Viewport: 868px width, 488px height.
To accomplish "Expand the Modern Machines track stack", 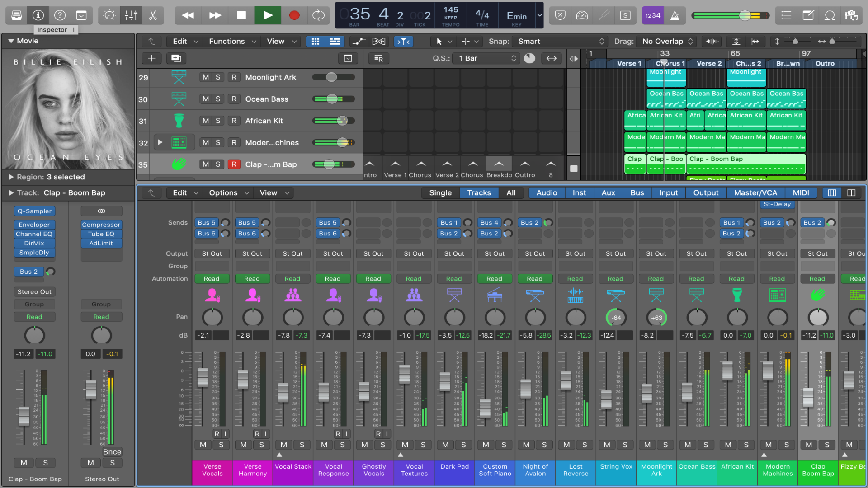I will 160,142.
